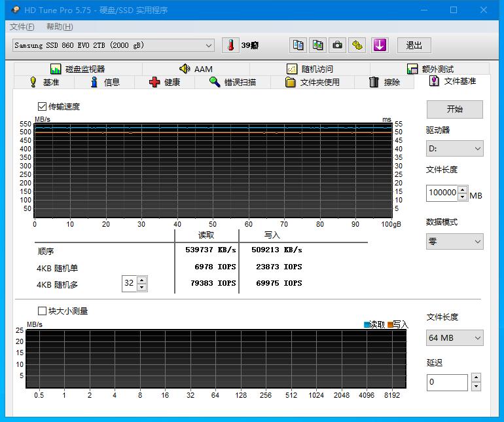
Task: Open the 文件(F) menu
Action: pos(22,27)
